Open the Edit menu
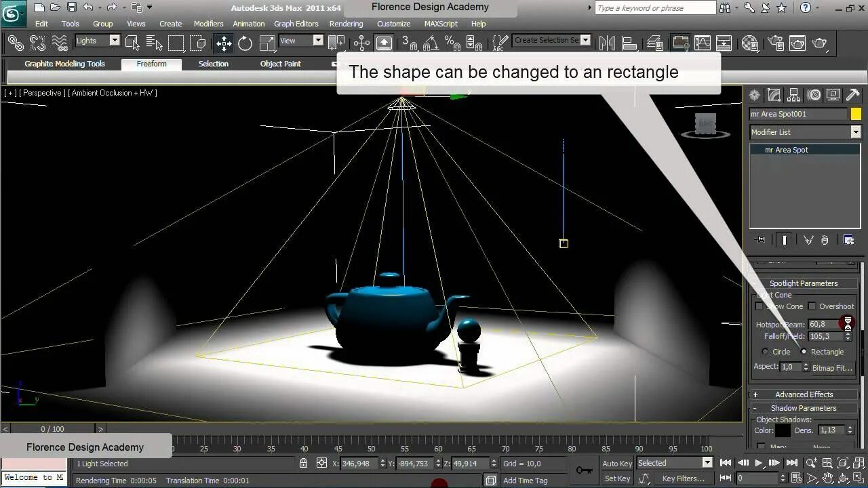 pos(41,24)
